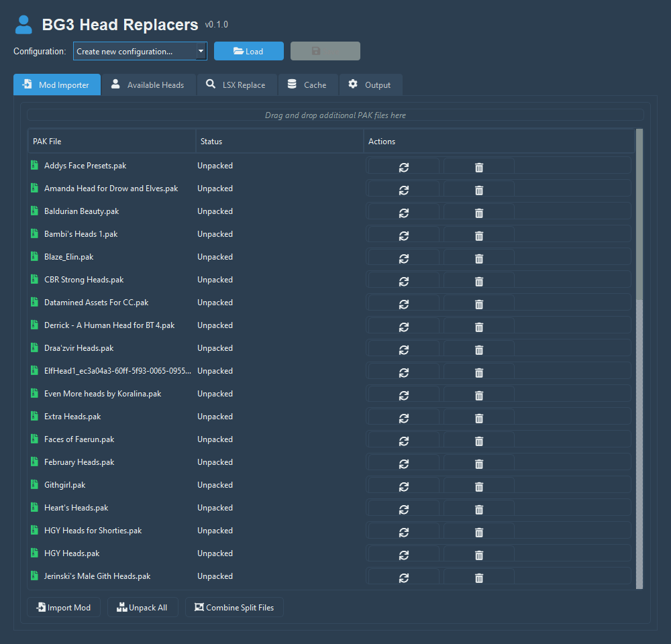Re-unpack Bambi's Heads 1.pak via refresh icon

pos(403,235)
